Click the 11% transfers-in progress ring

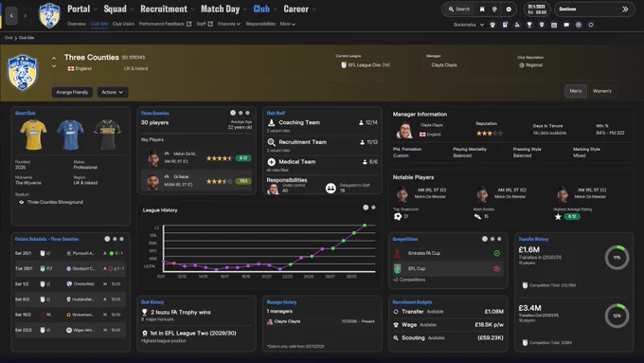617,258
